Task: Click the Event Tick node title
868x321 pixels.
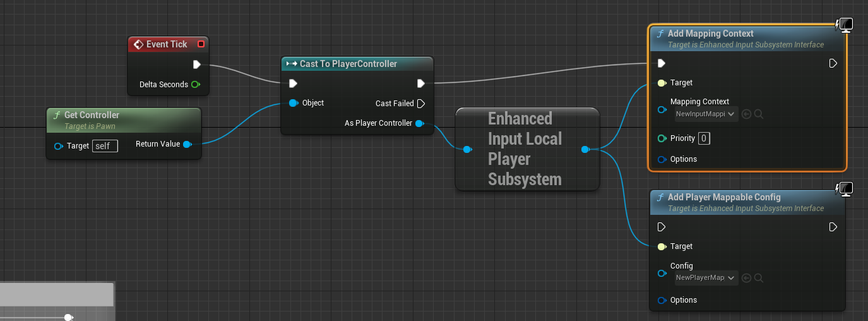Action: (x=167, y=44)
